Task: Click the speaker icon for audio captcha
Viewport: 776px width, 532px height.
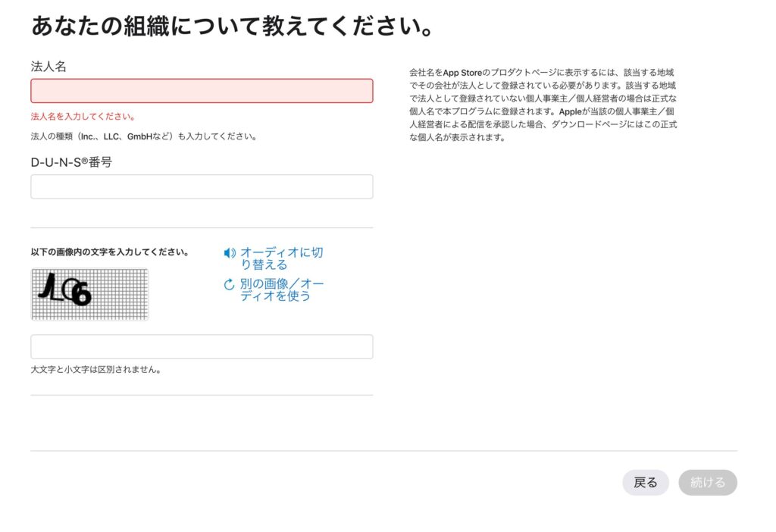Action: point(230,253)
